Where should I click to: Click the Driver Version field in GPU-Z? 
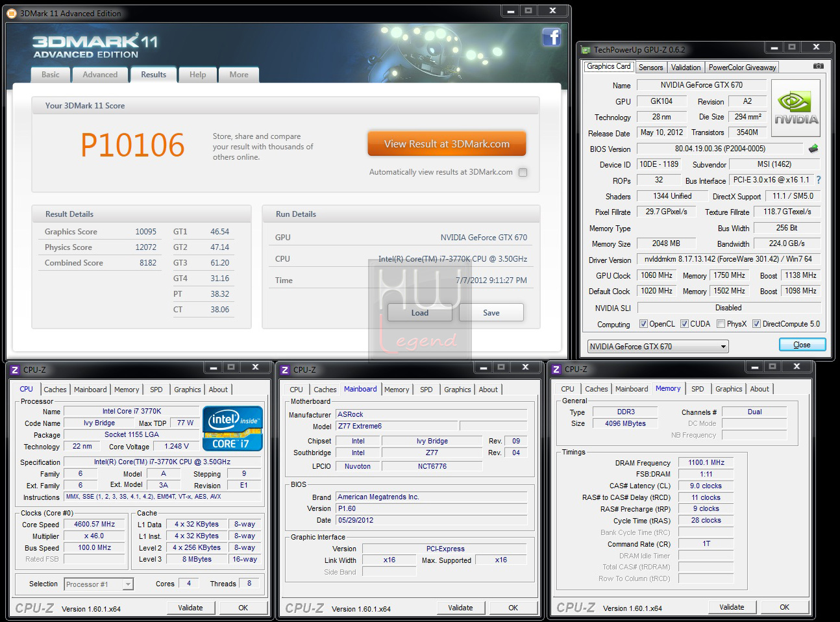[x=728, y=259]
